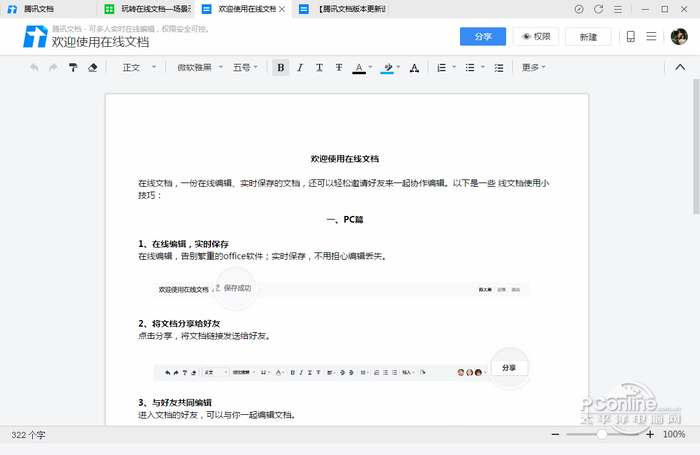Image resolution: width=700 pixels, height=455 pixels.
Task: Toggle underline formatting button
Action: 319,68
